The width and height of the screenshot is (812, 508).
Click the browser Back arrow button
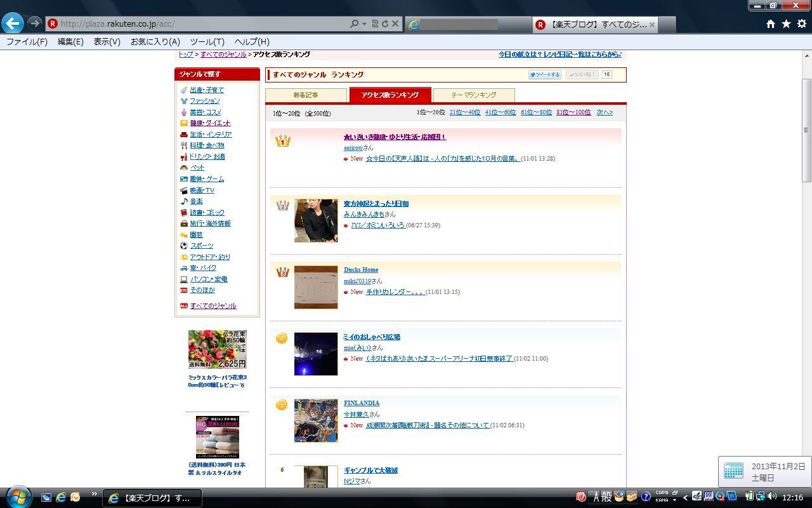pos(13,23)
